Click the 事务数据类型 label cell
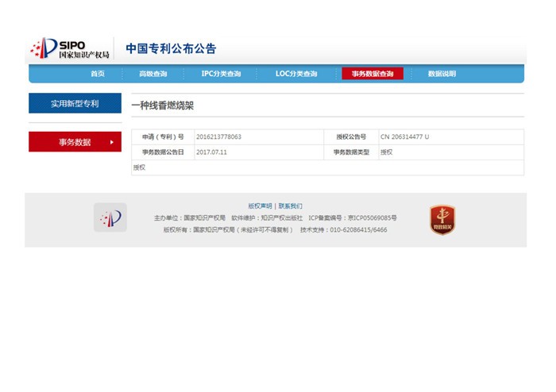This screenshot has height=392, width=556. [351, 152]
